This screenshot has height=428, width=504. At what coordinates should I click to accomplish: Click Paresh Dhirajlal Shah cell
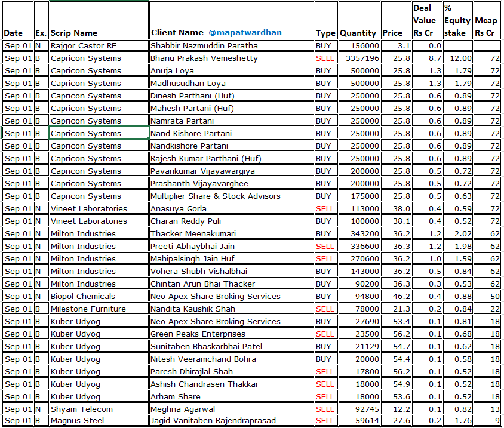click(232, 371)
